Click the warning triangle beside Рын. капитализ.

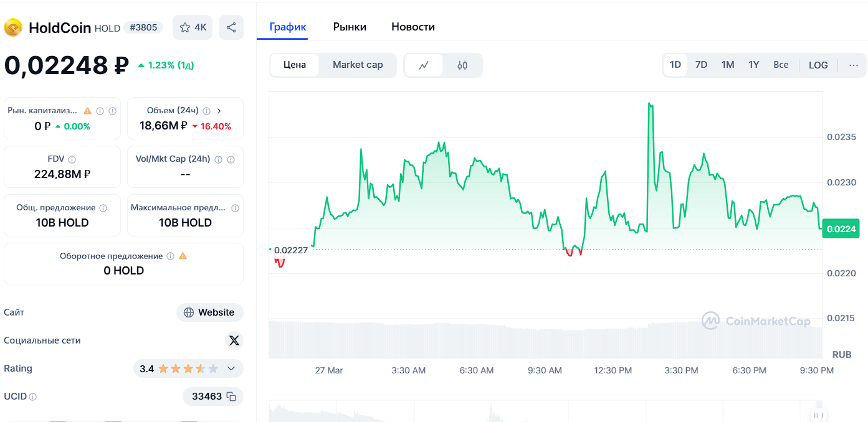coord(87,111)
